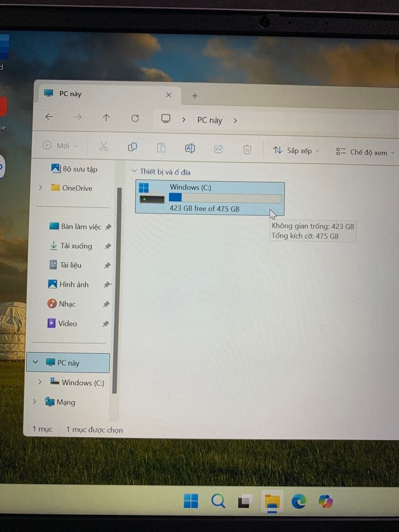The image size is (399, 532).
Task: Collapse the Thiết bị và ổ đĩa section
Action: coord(134,171)
